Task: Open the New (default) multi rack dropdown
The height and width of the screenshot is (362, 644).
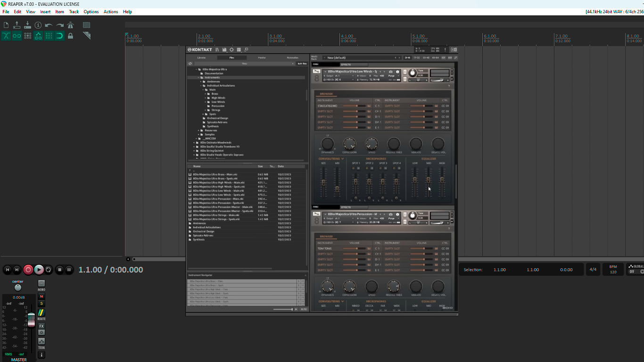Action: click(x=363, y=58)
